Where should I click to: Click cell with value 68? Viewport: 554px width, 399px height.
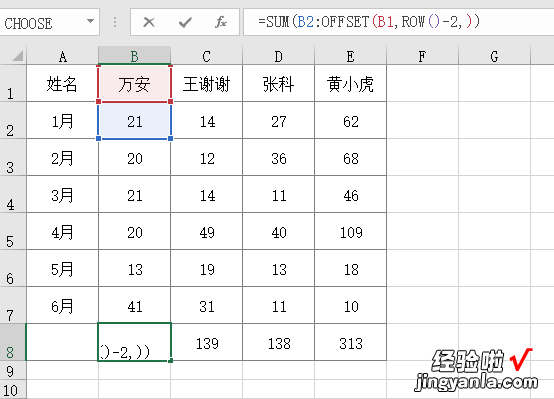tap(350, 157)
